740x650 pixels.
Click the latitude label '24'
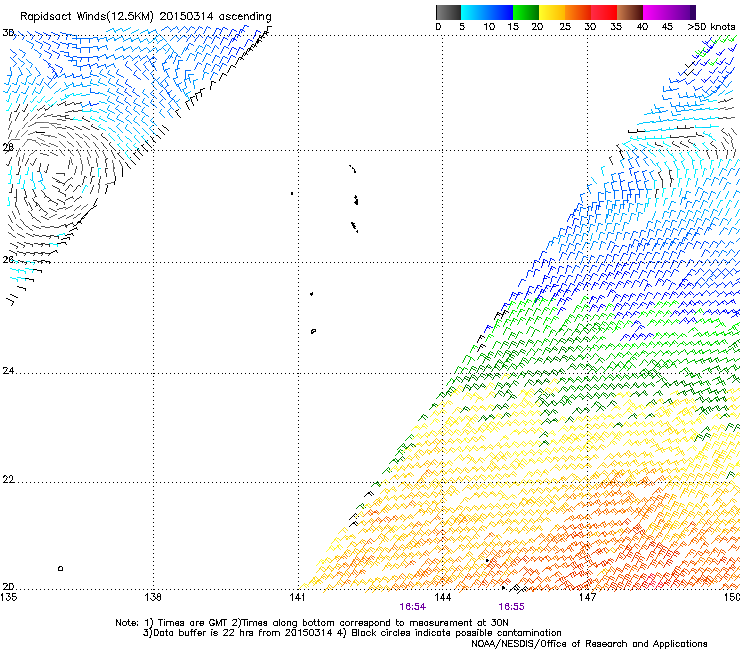(8, 371)
